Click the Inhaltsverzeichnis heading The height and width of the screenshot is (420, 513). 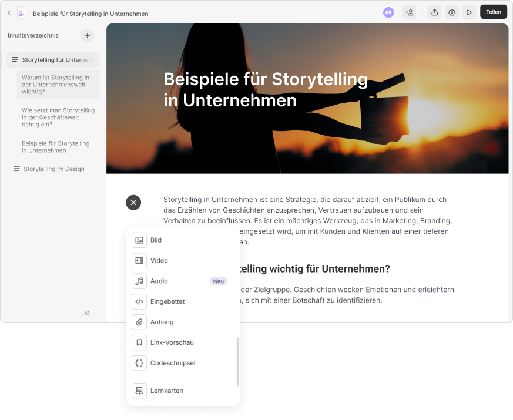point(33,35)
